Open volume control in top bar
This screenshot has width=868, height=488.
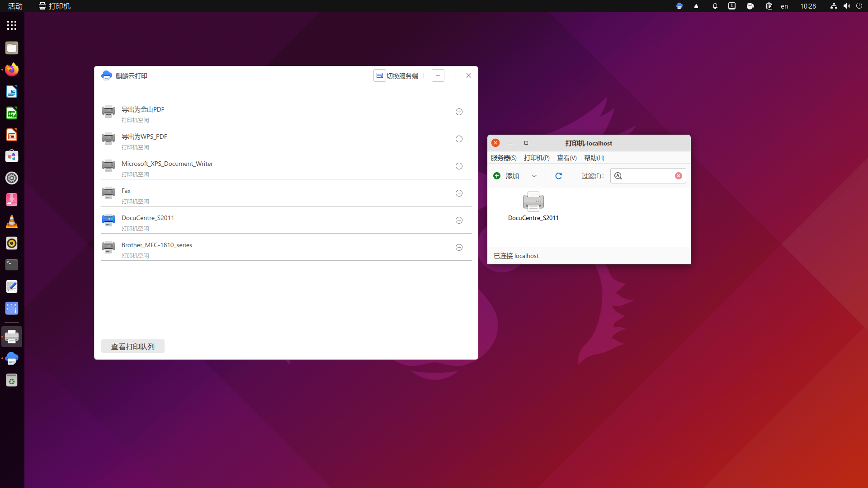[x=846, y=6]
